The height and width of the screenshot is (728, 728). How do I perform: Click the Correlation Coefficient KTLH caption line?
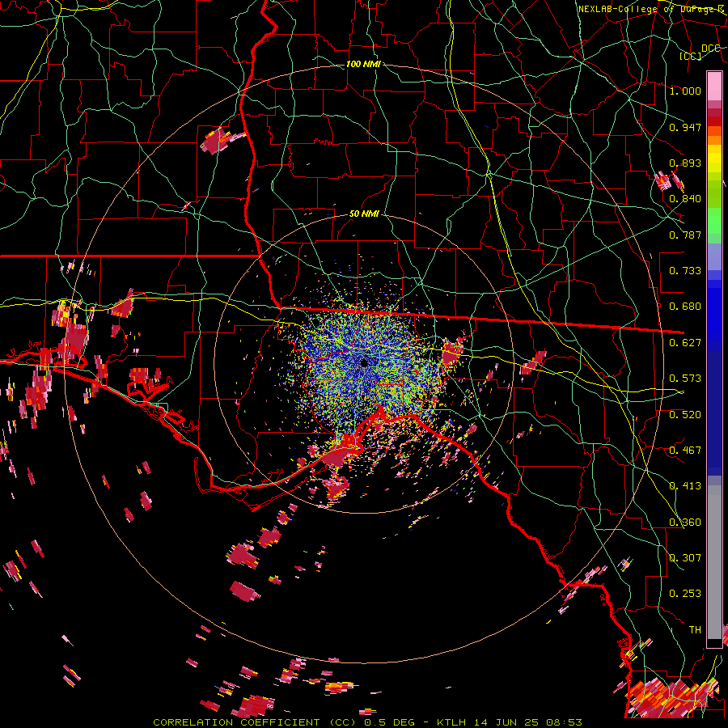point(367,722)
